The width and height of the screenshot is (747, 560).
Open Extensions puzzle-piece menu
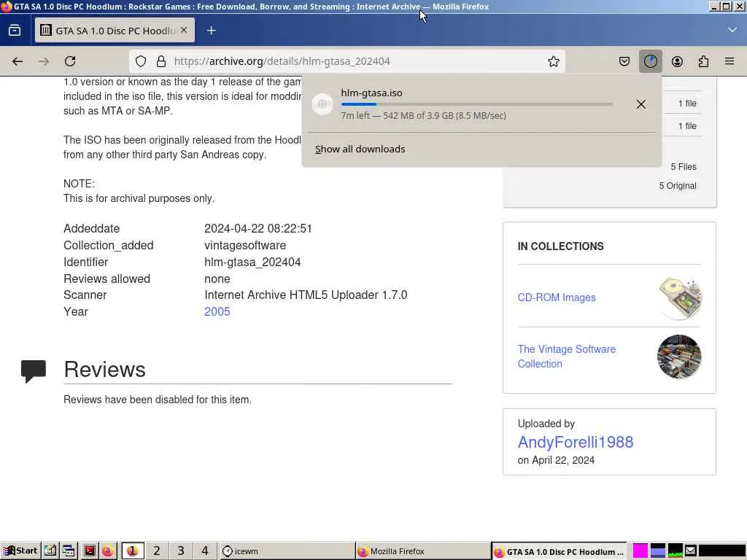703,61
